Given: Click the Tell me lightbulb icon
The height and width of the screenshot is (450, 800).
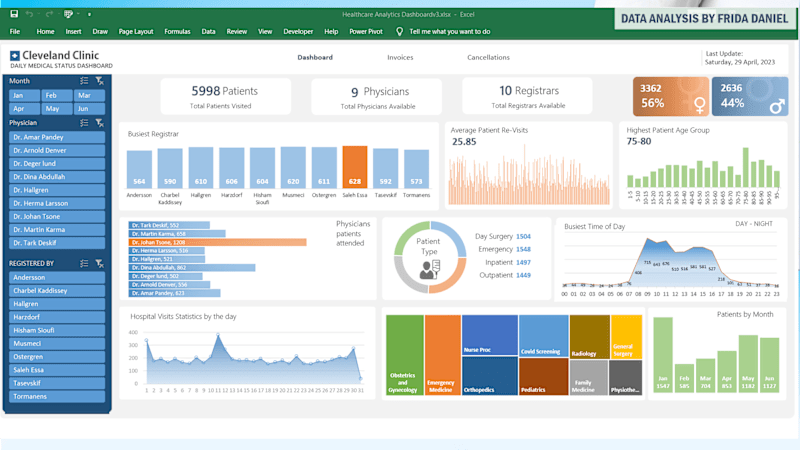Looking at the screenshot, I should coord(399,31).
